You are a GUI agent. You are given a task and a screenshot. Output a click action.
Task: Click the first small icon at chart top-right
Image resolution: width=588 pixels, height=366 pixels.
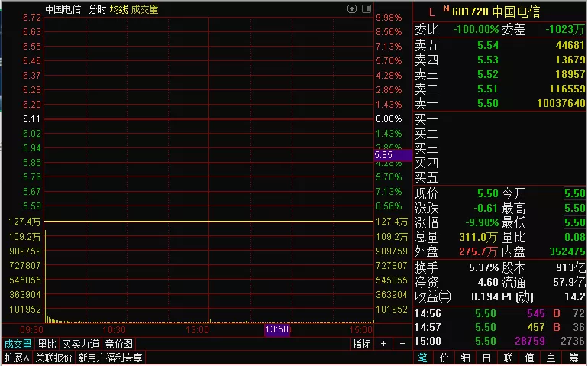(x=351, y=9)
